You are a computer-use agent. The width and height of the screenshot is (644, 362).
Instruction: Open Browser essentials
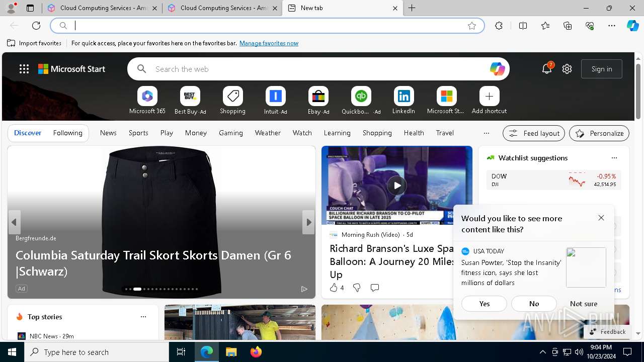590,26
